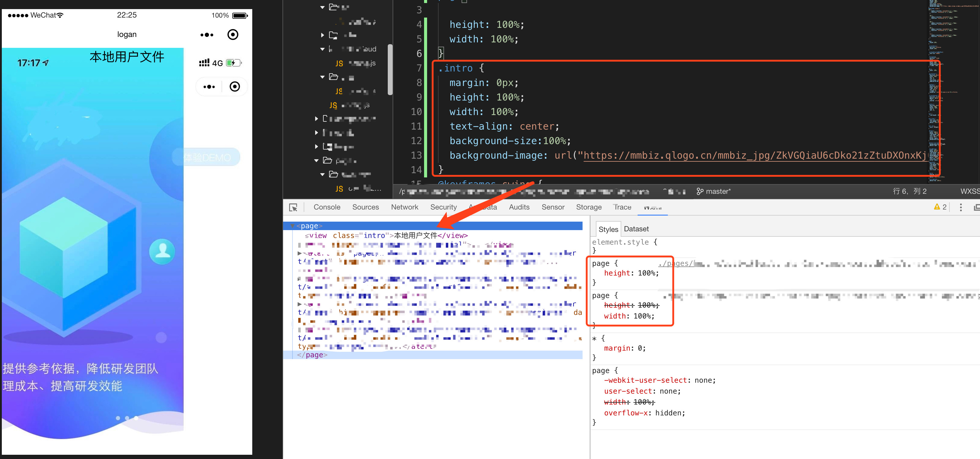The image size is (980, 459).
Task: Click the 'overflow-x: hidden' property
Action: pos(644,413)
